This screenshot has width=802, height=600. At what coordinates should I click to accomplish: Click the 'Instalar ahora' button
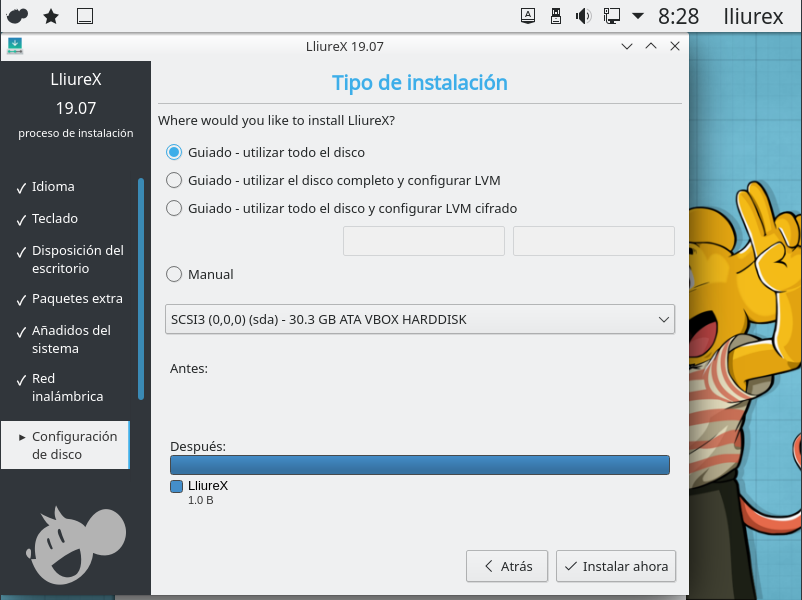pyautogui.click(x=616, y=566)
